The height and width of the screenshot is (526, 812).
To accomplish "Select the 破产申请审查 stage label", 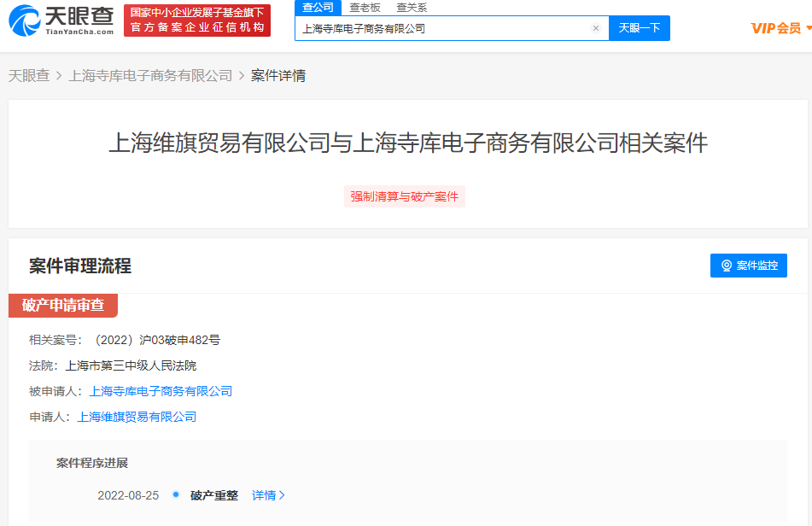I will pos(63,306).
